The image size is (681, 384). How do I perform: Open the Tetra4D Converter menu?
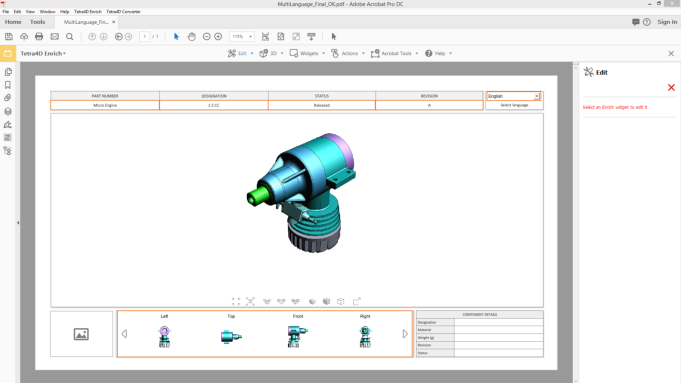point(123,12)
